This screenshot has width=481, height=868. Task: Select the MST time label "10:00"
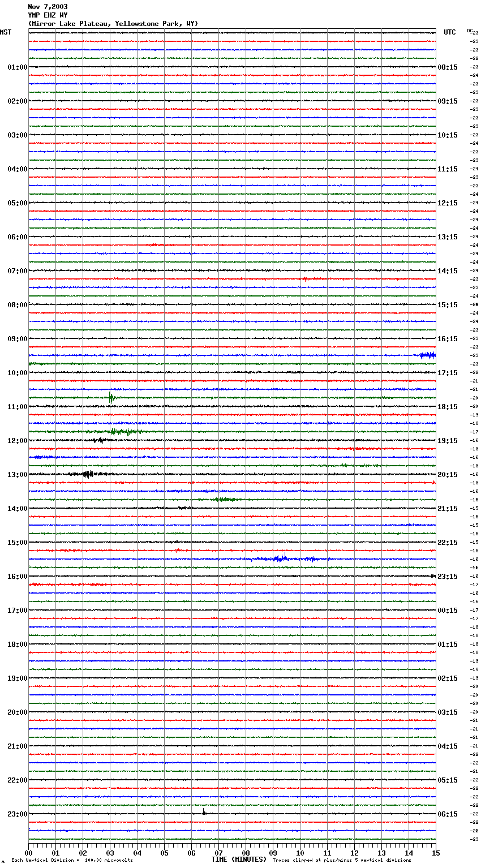[18, 373]
